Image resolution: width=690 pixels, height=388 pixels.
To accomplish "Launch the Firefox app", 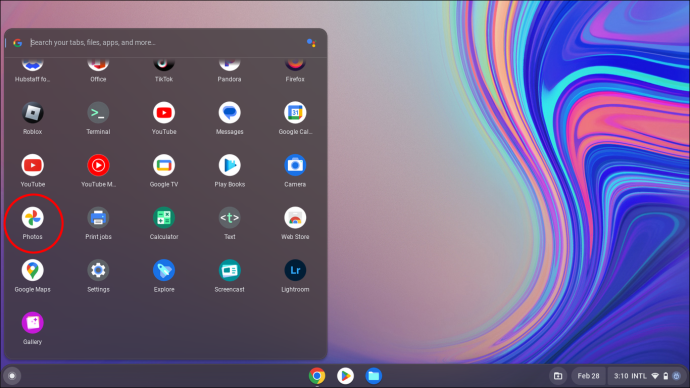I will click(x=295, y=64).
